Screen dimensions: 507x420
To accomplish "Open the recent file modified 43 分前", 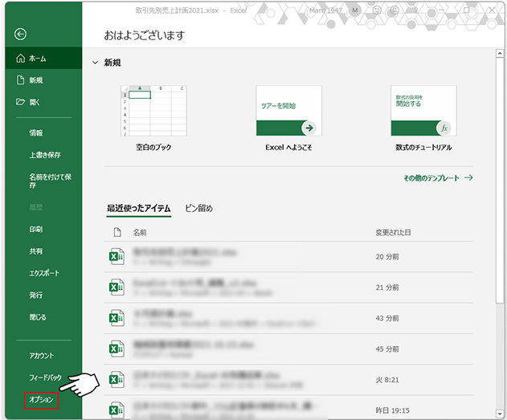I will (x=288, y=318).
